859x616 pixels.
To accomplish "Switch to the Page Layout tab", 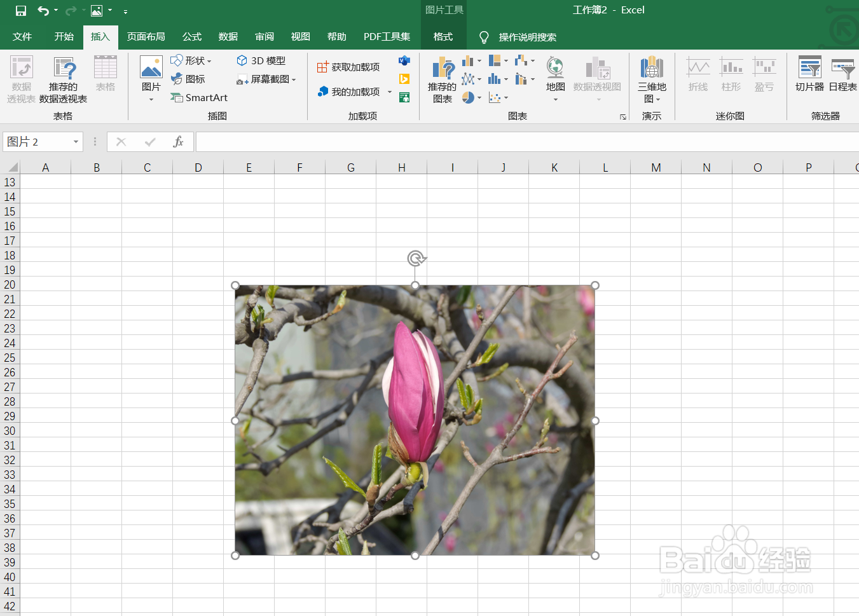I will click(x=146, y=37).
